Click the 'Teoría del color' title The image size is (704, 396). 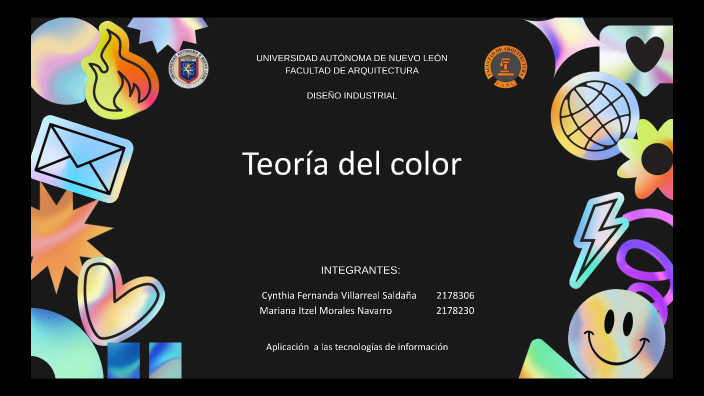352,163
